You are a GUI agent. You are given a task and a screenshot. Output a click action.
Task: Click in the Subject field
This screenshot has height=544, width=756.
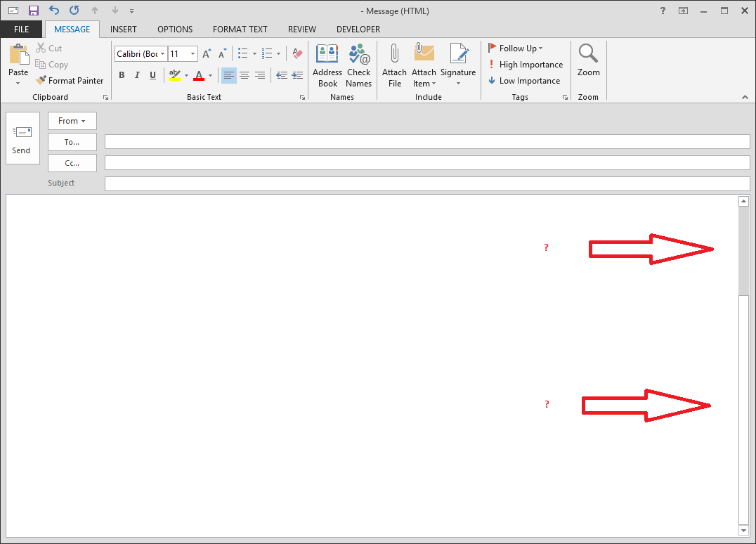(x=426, y=184)
